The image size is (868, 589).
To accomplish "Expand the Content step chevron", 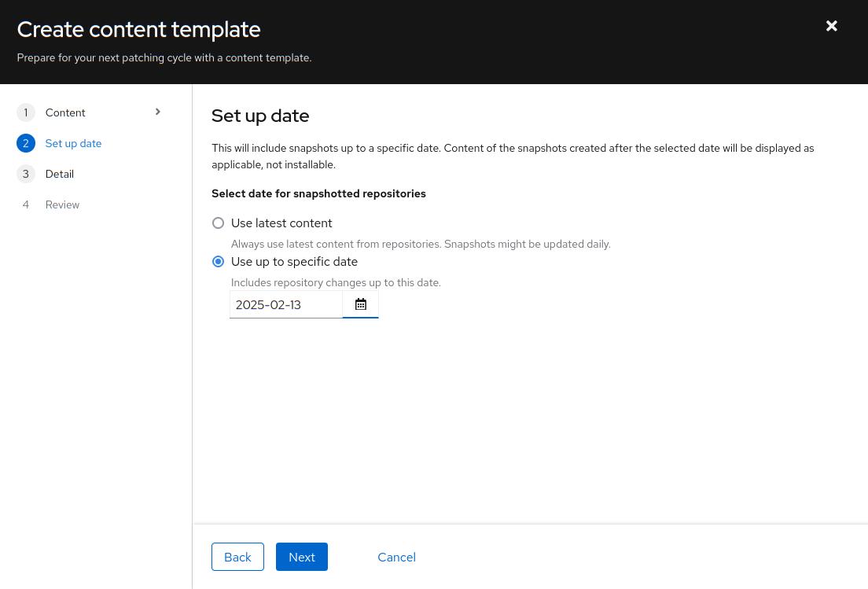I will pyautogui.click(x=158, y=112).
